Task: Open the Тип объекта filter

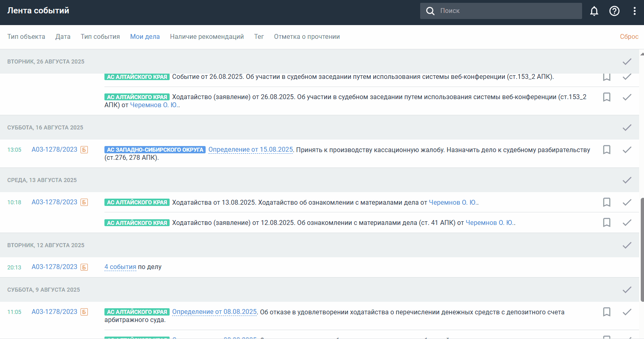Action: (26, 37)
